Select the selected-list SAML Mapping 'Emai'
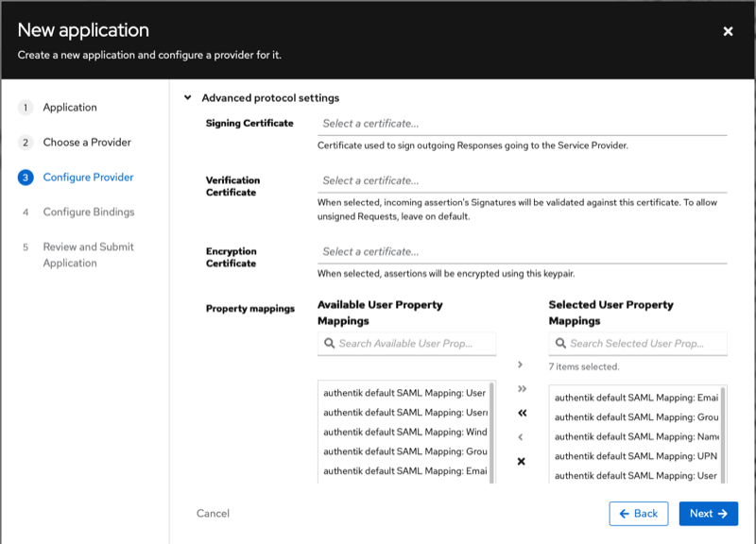Viewport: 756px width, 544px height. (635, 398)
